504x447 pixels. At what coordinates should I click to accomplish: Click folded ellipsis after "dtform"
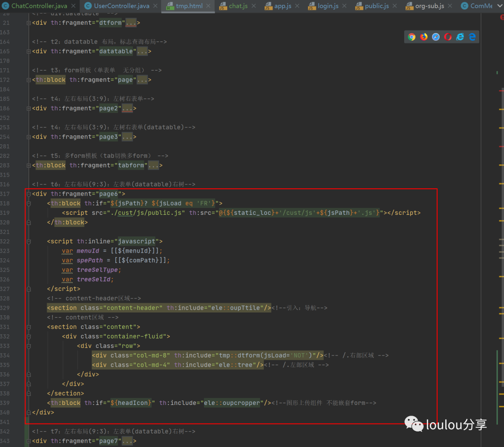click(131, 23)
